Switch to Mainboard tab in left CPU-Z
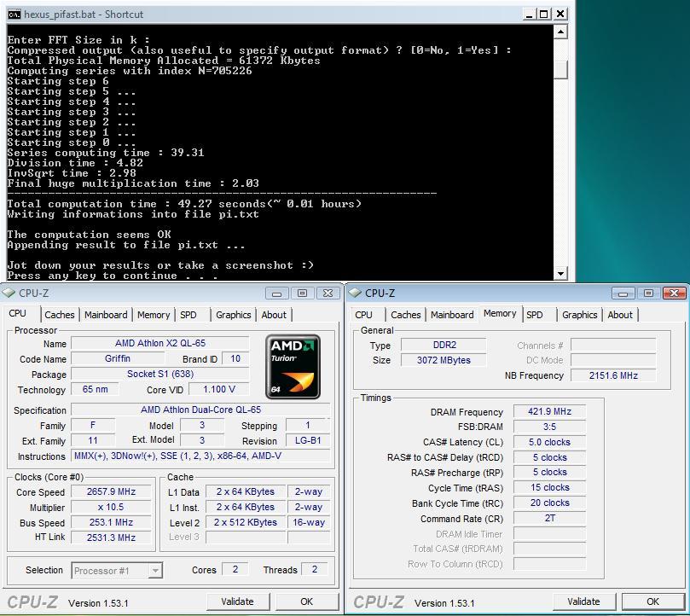Screen dimensions: 690x616 (x=106, y=315)
